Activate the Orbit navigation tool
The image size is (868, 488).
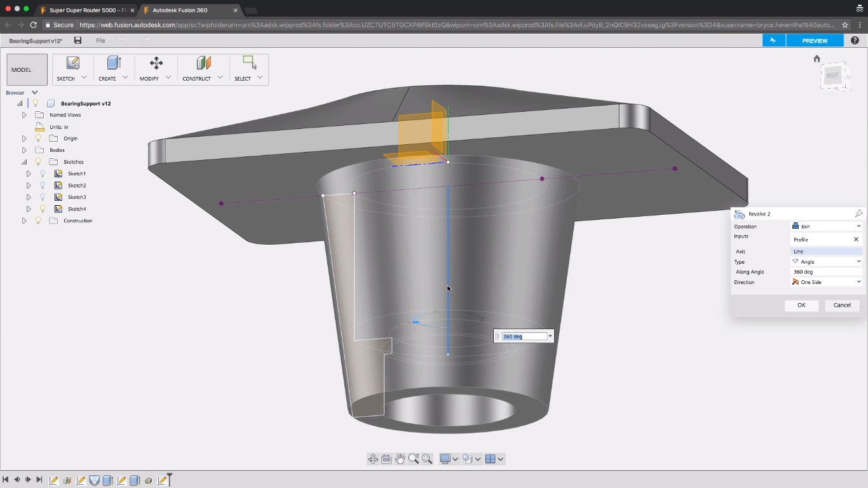click(373, 459)
